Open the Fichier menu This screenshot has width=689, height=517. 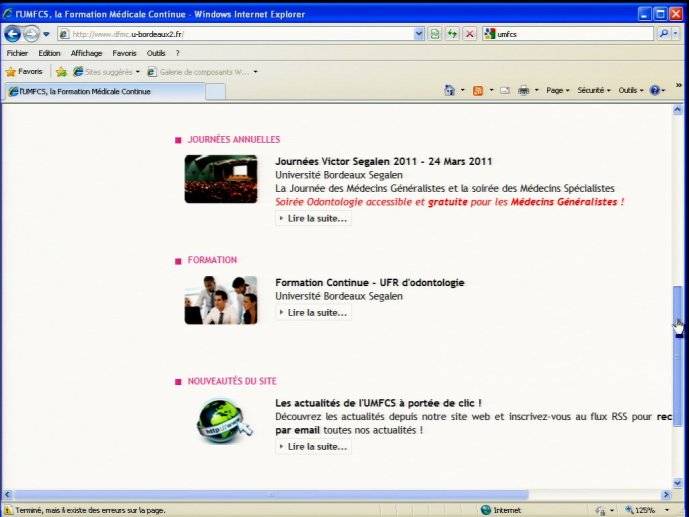(x=17, y=53)
